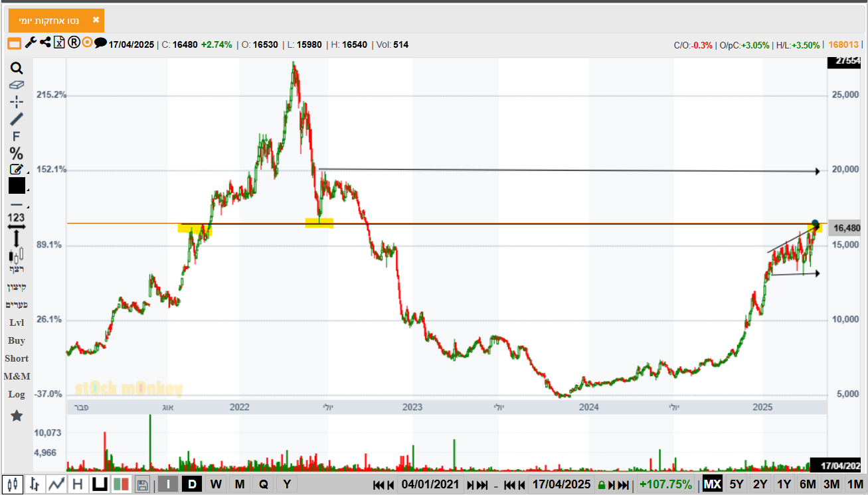Set range to 2Y
The image size is (868, 495).
(x=760, y=484)
